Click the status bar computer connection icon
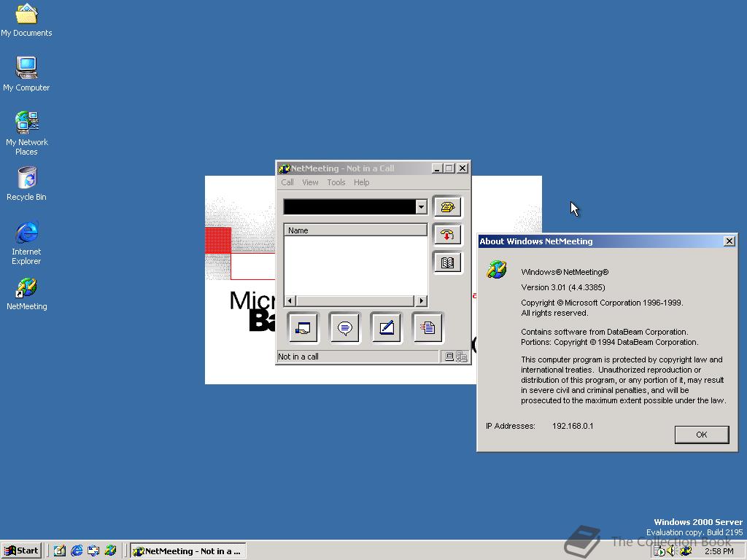747x560 pixels. [449, 357]
